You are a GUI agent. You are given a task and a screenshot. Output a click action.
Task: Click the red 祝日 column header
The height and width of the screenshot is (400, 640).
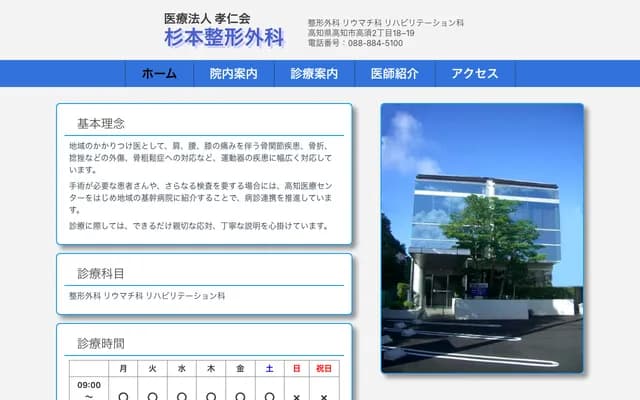click(324, 369)
